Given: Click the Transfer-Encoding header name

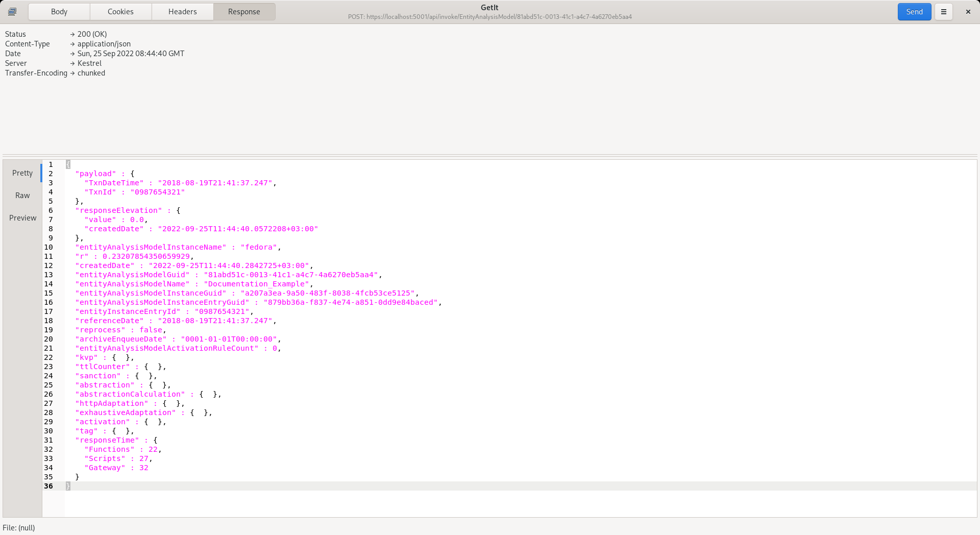Looking at the screenshot, I should (x=36, y=73).
